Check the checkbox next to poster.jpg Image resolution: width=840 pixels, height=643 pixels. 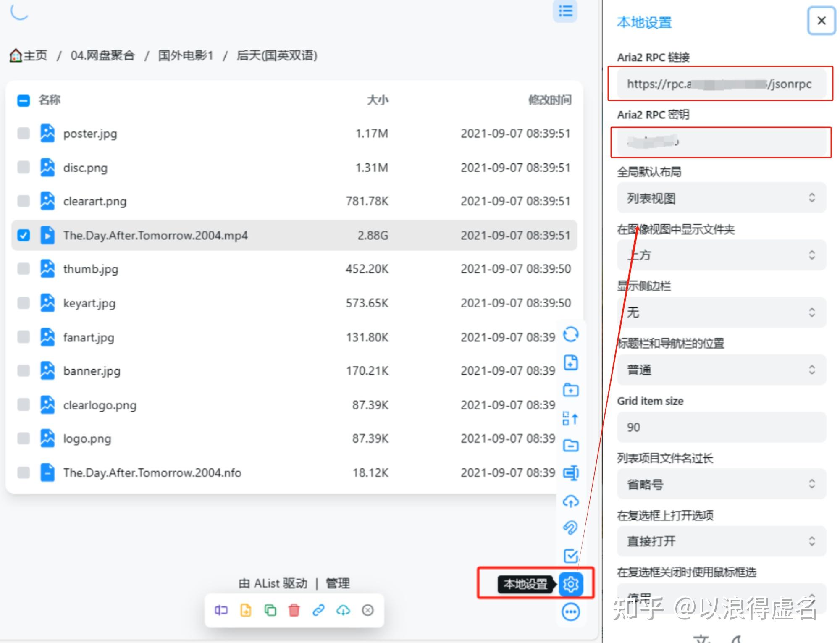click(24, 134)
